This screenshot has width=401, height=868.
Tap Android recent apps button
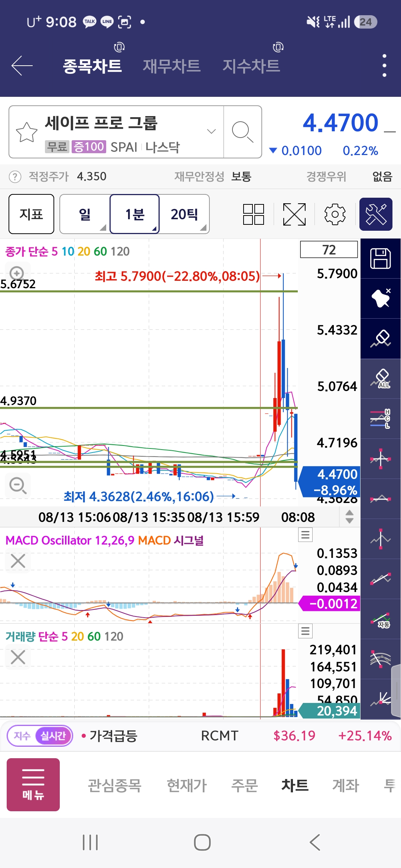click(x=90, y=842)
